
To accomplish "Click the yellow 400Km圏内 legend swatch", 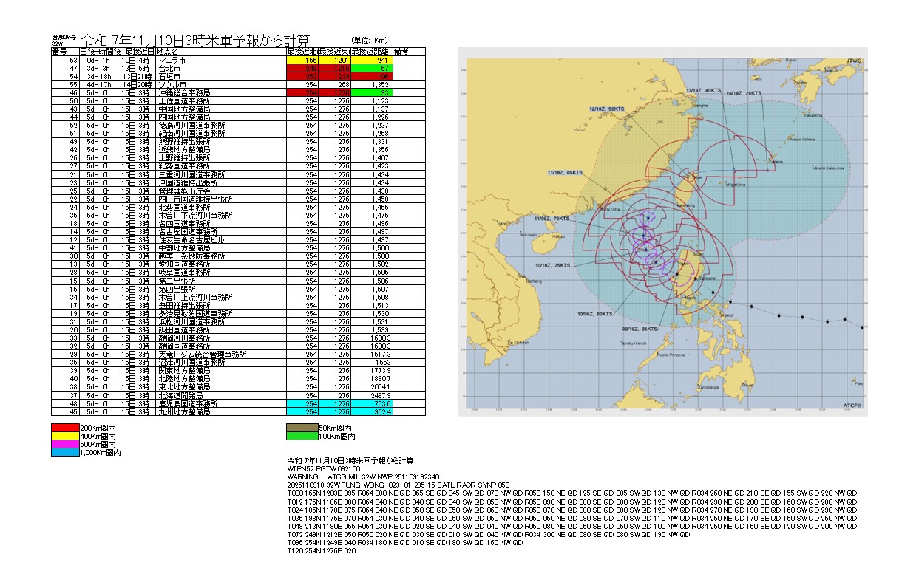I will click(65, 436).
